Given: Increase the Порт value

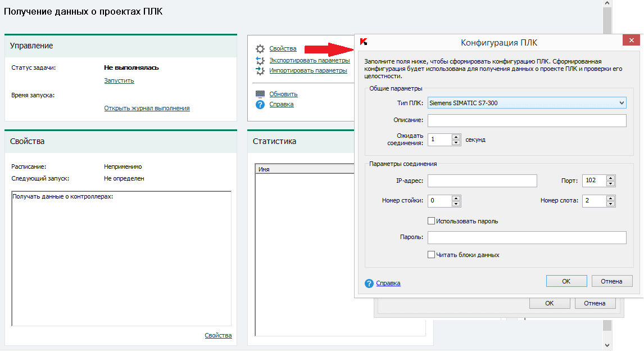Looking at the screenshot, I should point(611,178).
